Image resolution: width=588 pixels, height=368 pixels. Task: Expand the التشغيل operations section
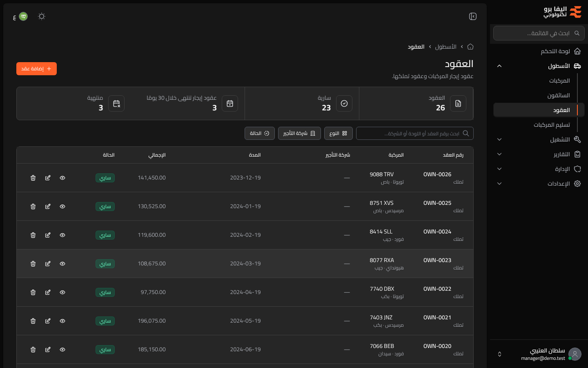[x=539, y=139]
